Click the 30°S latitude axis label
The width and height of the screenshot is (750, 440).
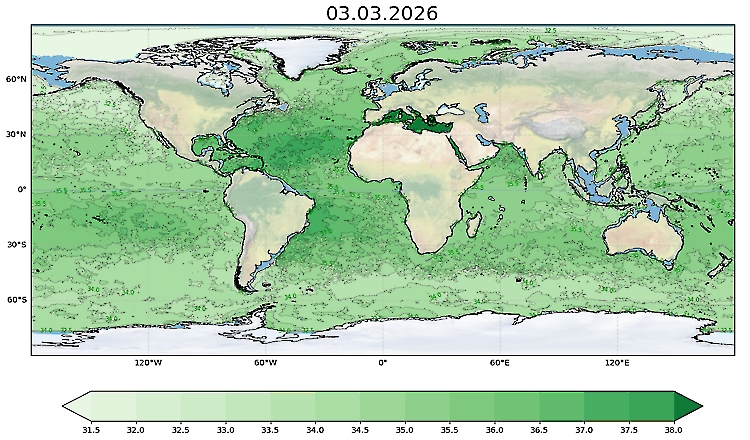(x=17, y=245)
